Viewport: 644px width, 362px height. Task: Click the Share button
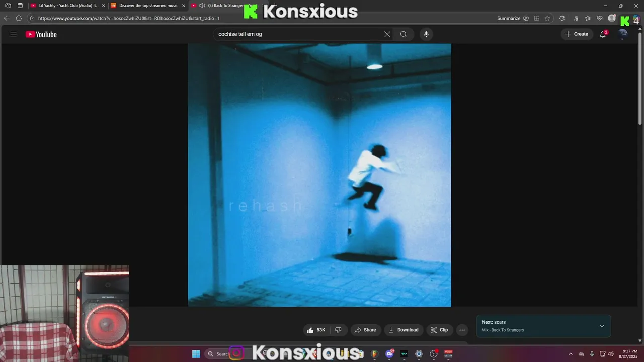[365, 330]
